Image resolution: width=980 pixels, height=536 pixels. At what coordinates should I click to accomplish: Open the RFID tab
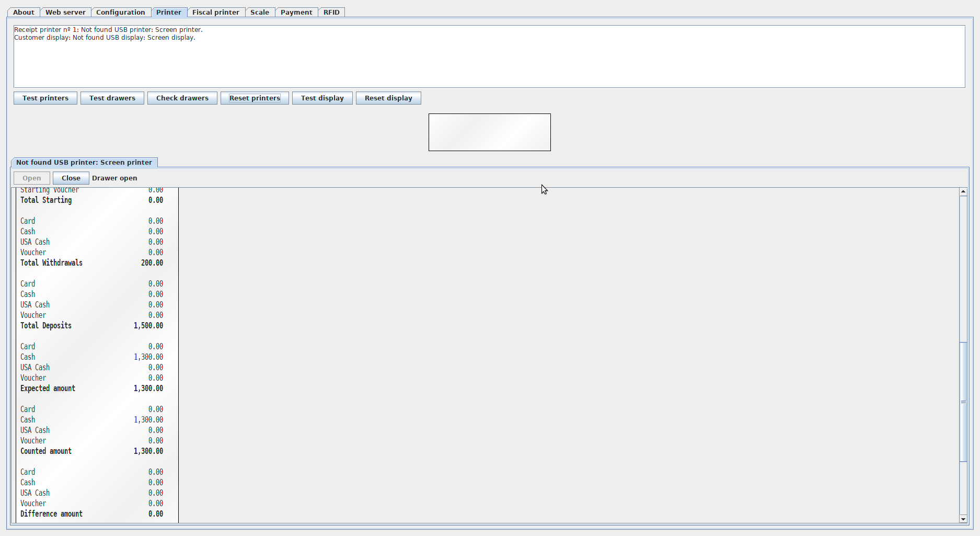pos(331,12)
